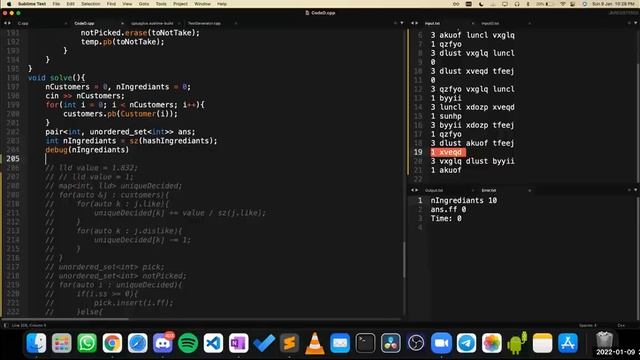The image size is (640, 360).
Task: Click the horizontal scrollbar under the code
Action: [x=66, y=319]
